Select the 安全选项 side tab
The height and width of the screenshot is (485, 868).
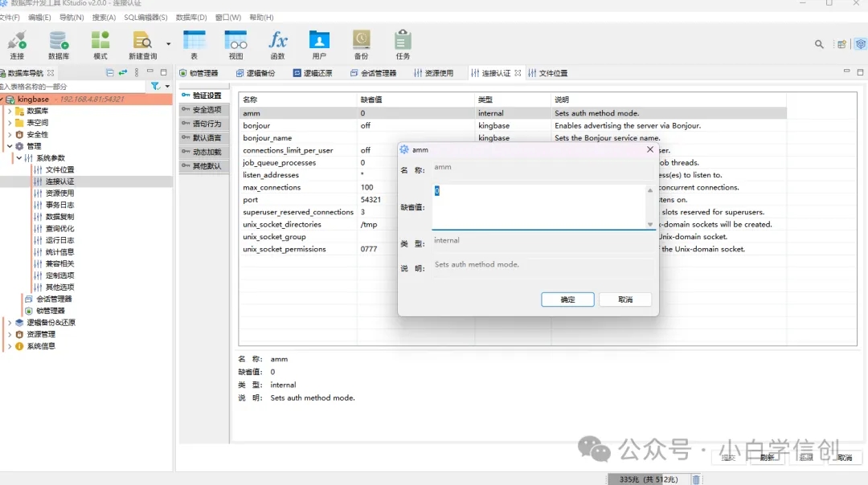[x=203, y=109]
